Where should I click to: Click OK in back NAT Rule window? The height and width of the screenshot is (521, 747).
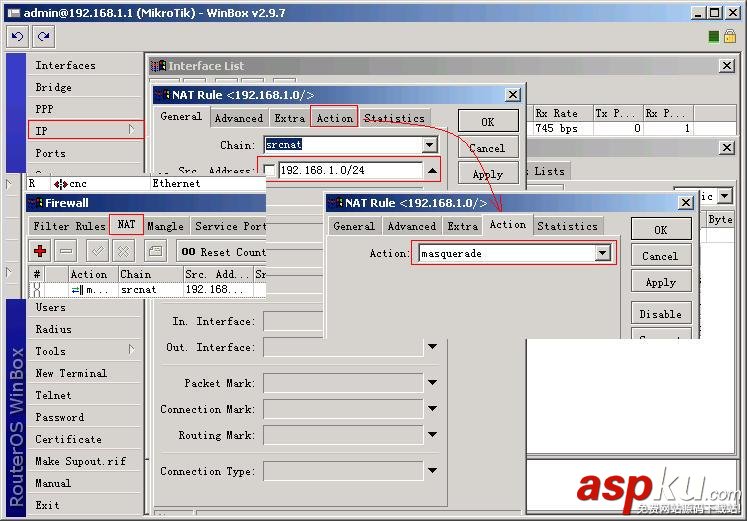(488, 121)
